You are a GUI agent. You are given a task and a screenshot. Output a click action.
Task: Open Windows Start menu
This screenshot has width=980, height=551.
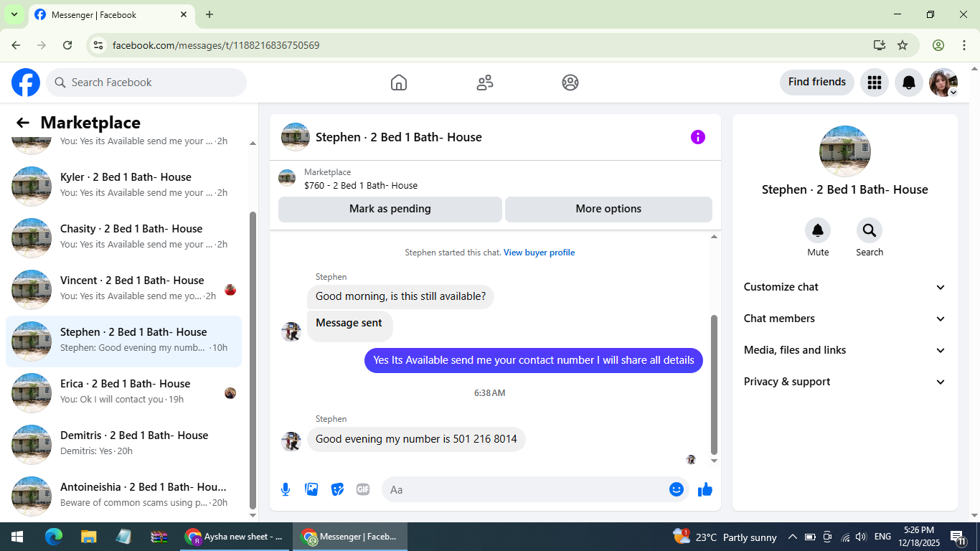point(17,537)
